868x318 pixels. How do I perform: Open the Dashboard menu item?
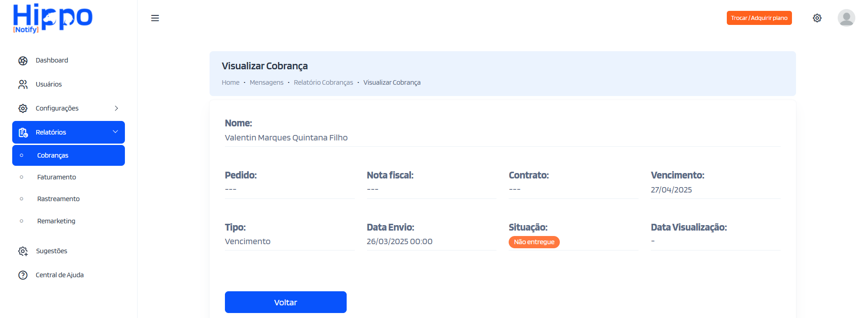[68, 60]
